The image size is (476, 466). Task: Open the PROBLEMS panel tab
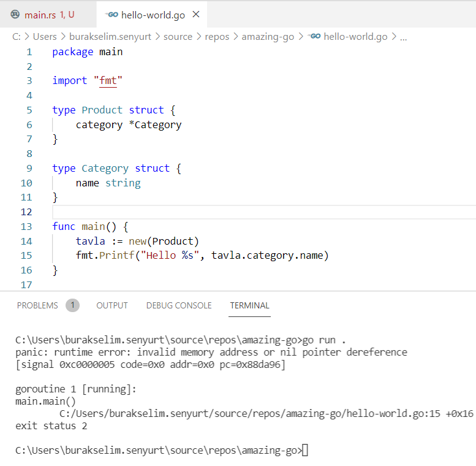tap(37, 305)
